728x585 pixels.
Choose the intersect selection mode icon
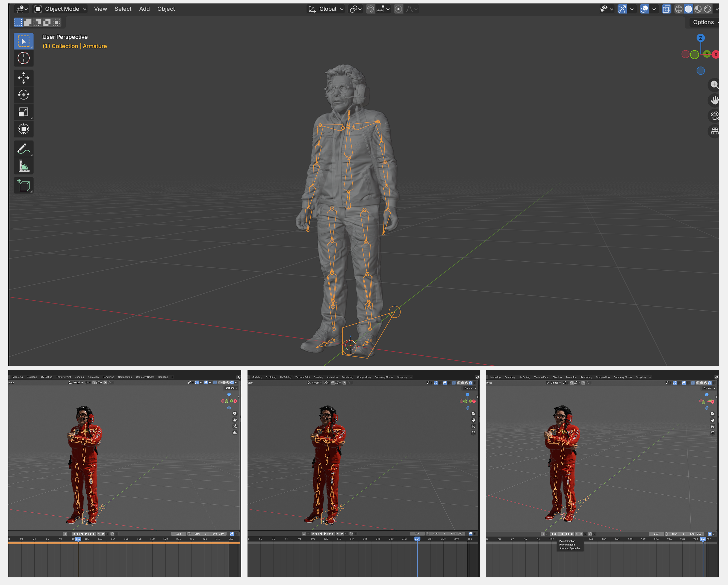click(x=56, y=22)
